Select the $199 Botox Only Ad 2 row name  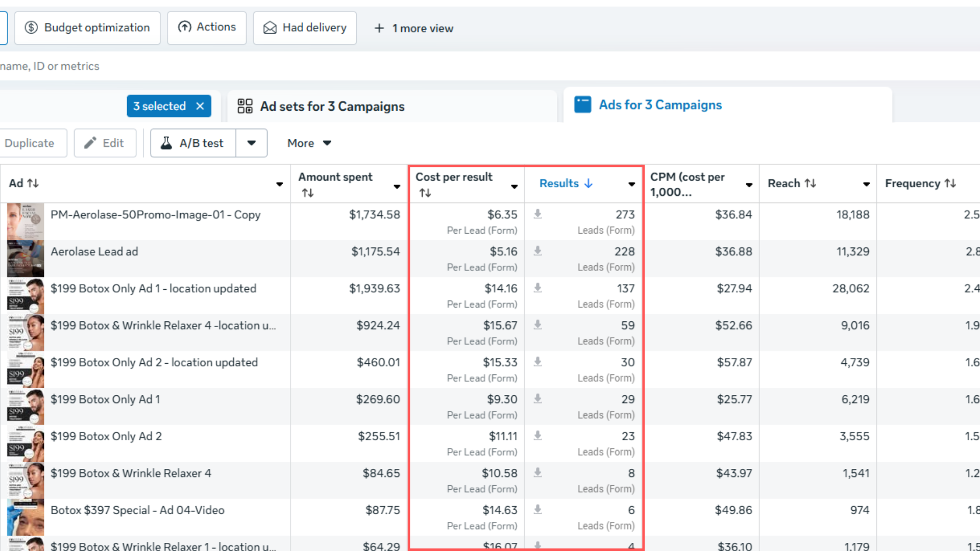coord(106,437)
